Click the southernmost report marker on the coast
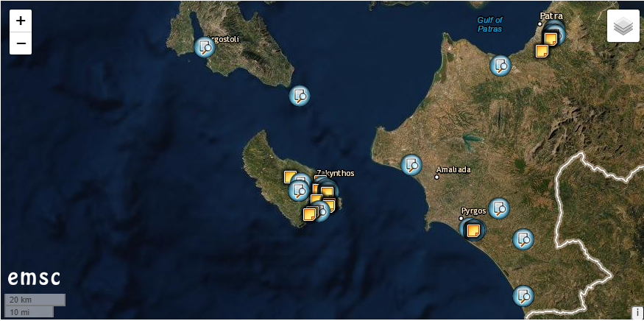Viewport: 644px width, 321px height. (x=523, y=296)
